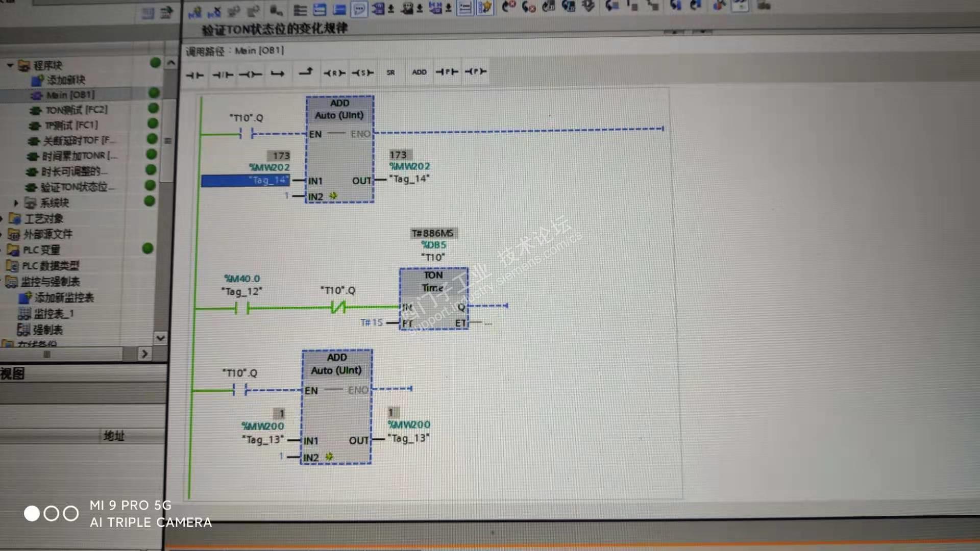980x551 pixels.
Task: Insert an ADD instruction from favorites
Action: 419,72
